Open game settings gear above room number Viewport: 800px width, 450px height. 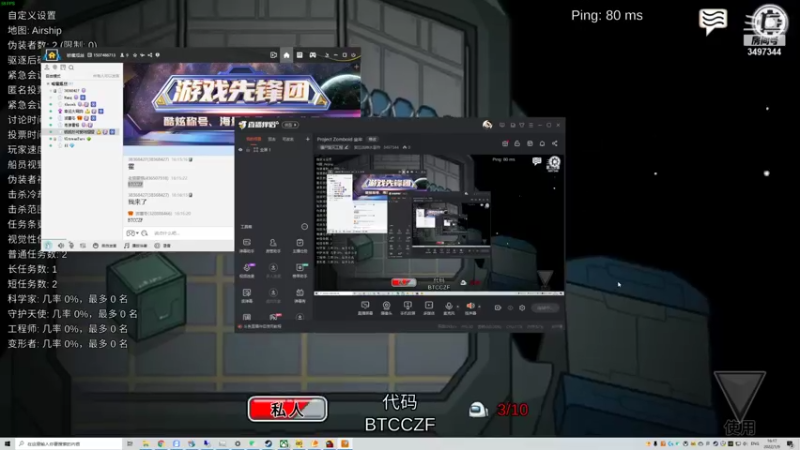(x=769, y=21)
